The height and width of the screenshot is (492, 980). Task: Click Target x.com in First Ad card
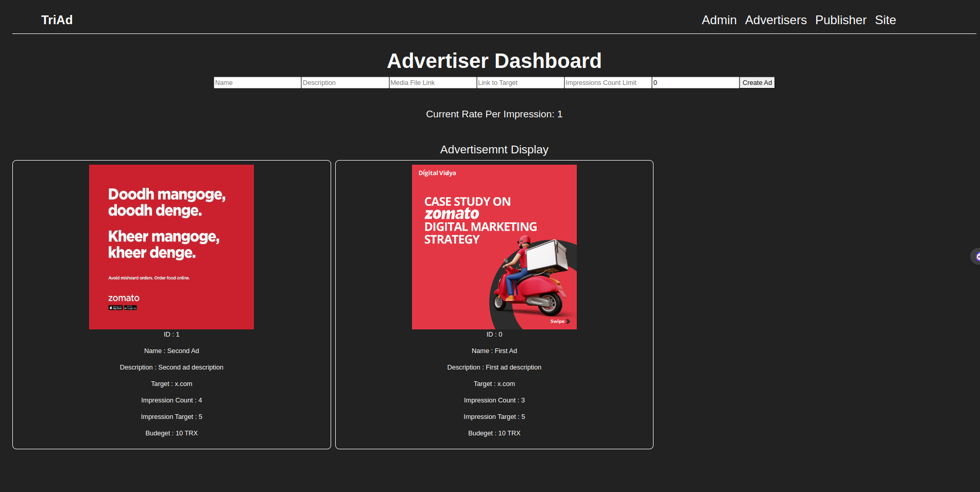pos(494,384)
